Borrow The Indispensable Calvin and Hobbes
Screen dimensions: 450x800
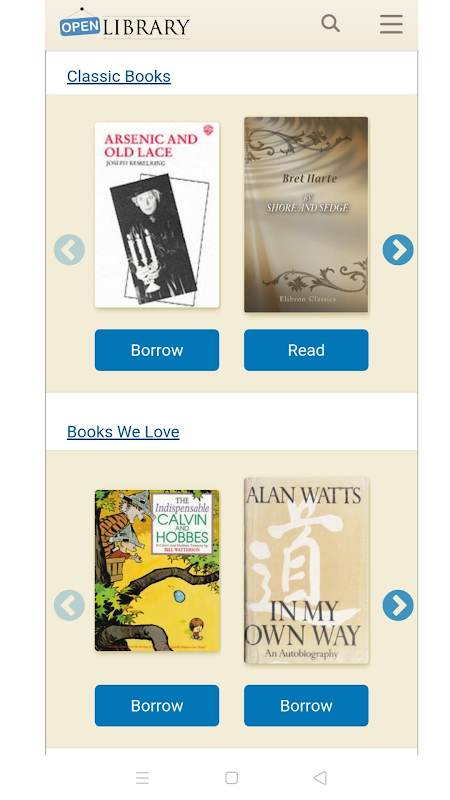(157, 706)
